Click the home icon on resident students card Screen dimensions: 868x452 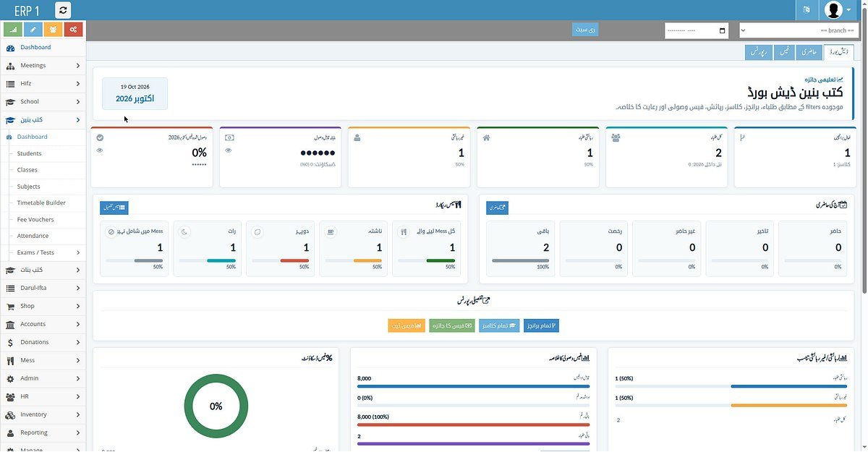pos(487,137)
